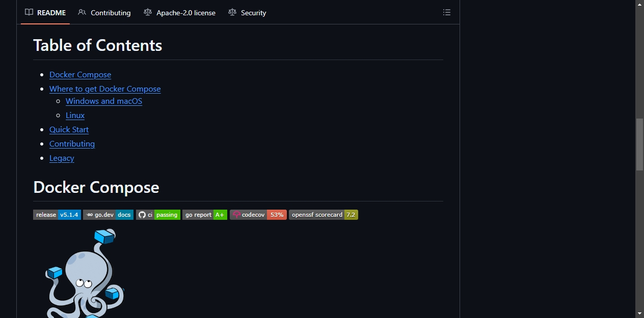644x318 pixels.
Task: Switch to the Contributing tab
Action: click(104, 13)
